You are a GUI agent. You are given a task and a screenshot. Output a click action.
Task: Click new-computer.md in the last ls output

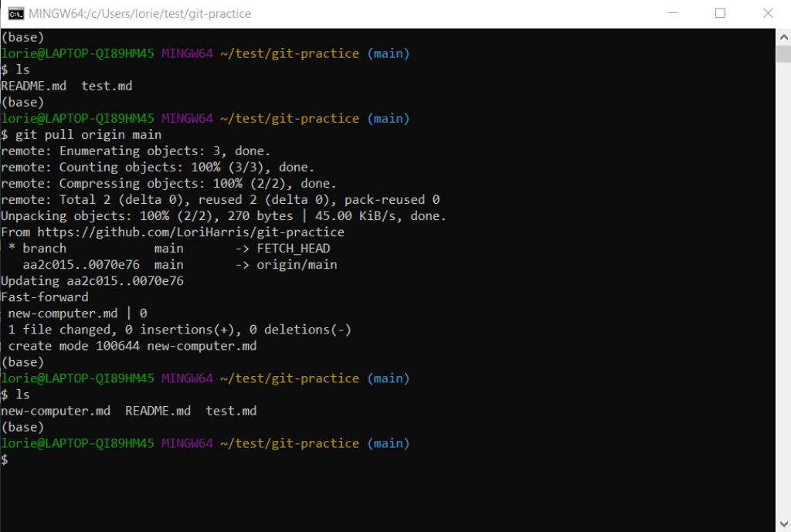(x=56, y=411)
